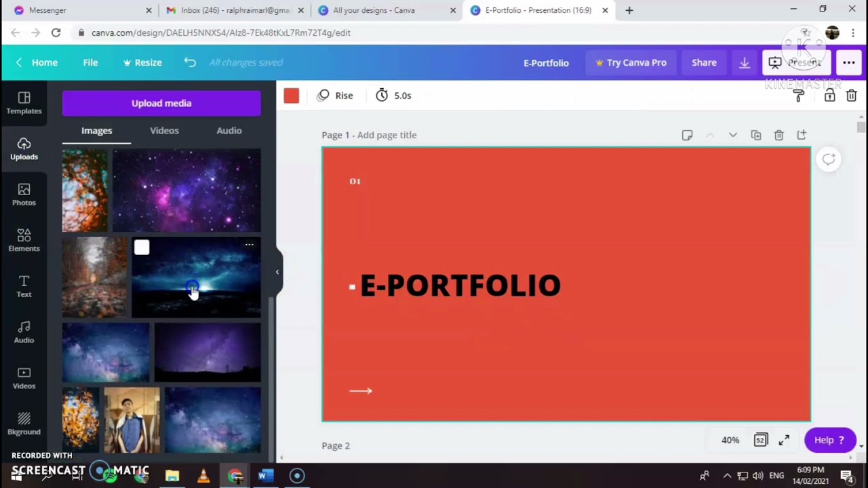Select the purple galaxy nebula upload
868x488 pixels.
(186, 190)
